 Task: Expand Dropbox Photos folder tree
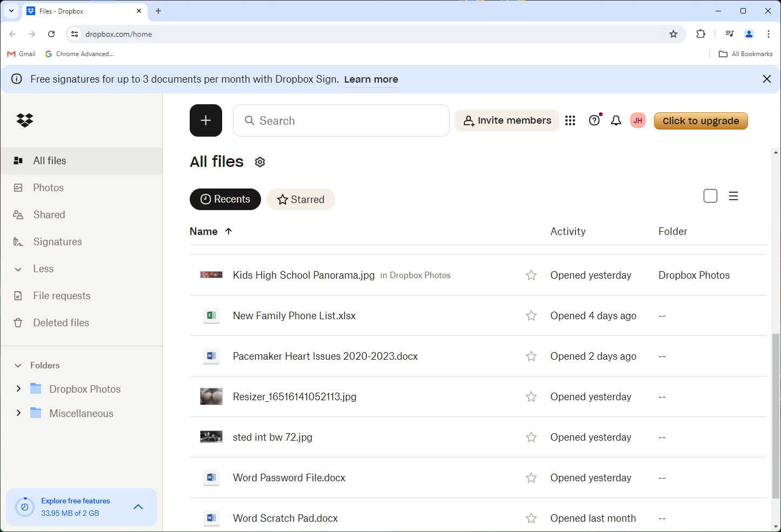(18, 388)
